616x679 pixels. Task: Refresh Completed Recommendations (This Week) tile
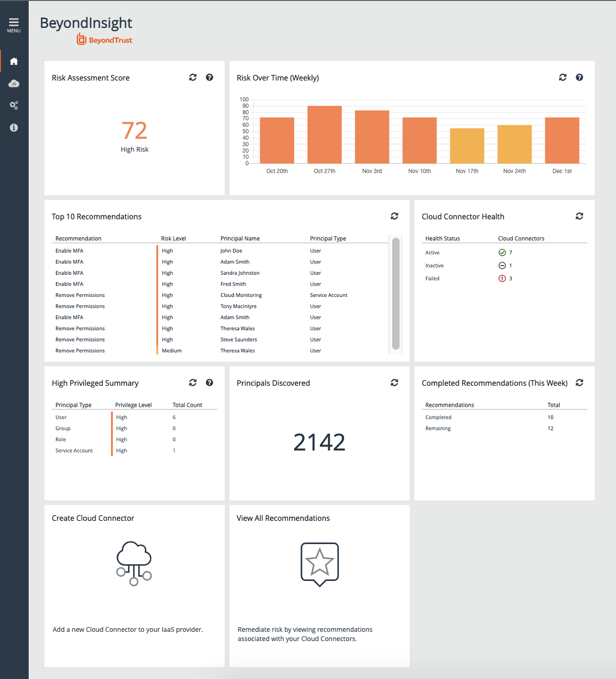click(580, 383)
